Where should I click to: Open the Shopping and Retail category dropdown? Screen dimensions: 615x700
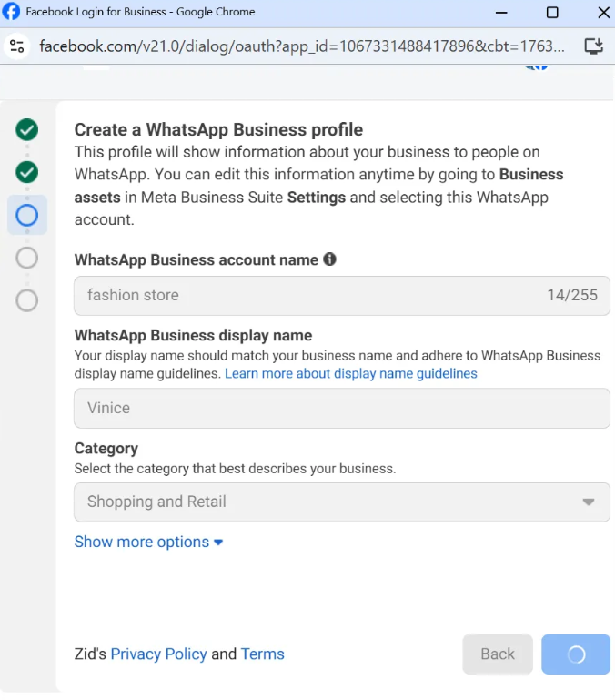tap(341, 502)
